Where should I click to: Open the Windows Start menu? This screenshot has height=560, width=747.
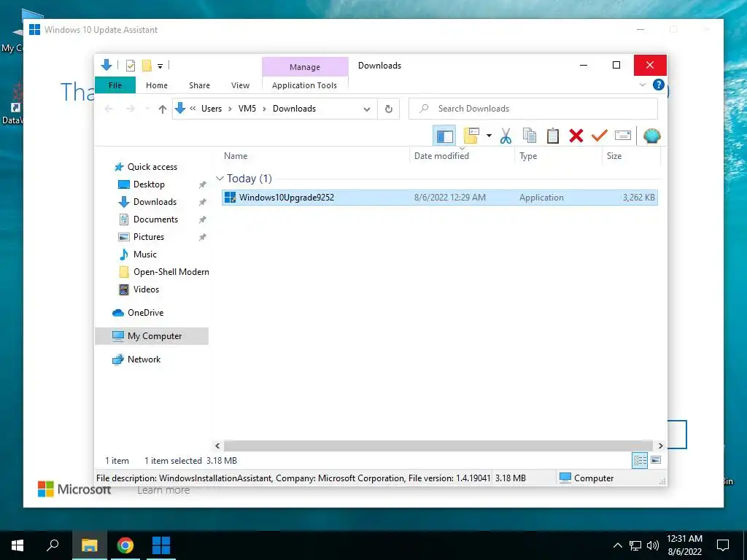tap(18, 545)
